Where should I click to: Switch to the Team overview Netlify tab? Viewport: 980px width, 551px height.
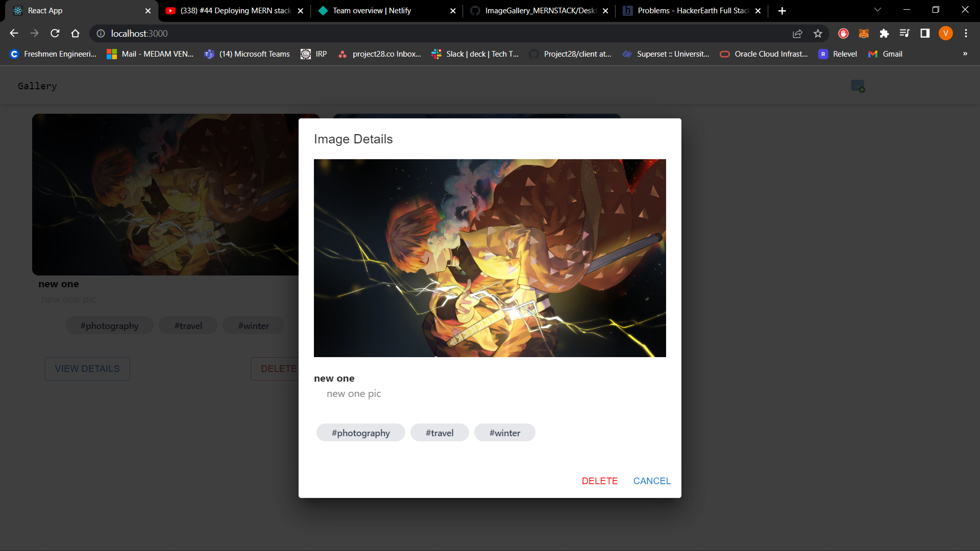click(x=386, y=11)
